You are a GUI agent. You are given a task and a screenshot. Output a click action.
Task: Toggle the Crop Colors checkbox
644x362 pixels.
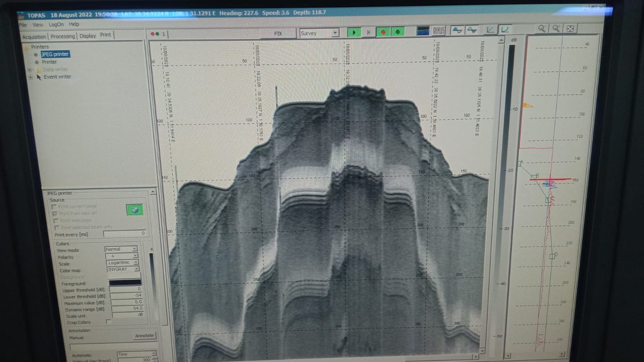[109, 322]
